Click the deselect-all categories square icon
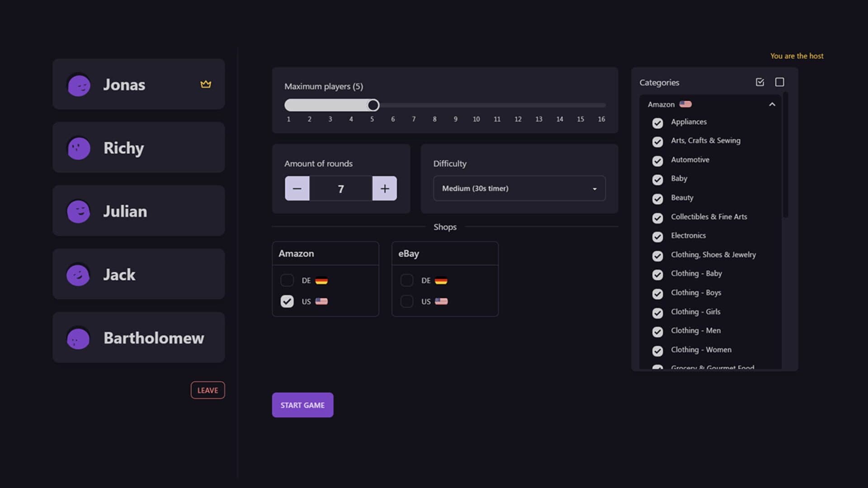The image size is (868, 488). (x=779, y=82)
